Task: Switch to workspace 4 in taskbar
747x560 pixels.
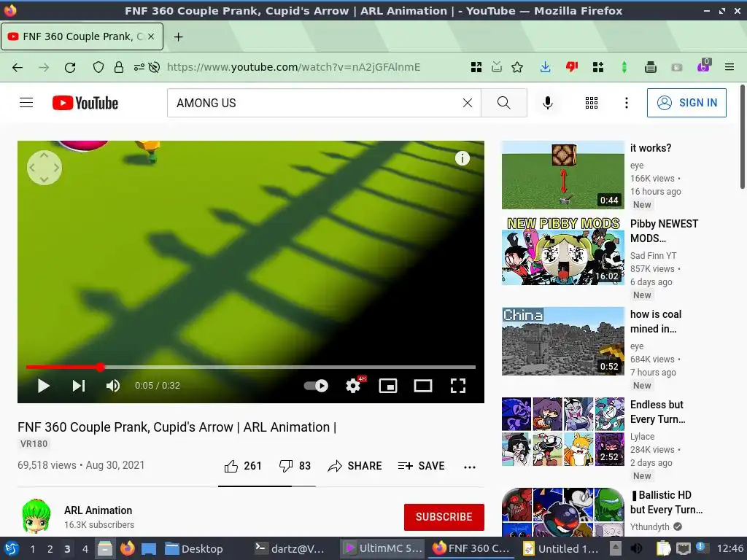Action: tap(85, 549)
